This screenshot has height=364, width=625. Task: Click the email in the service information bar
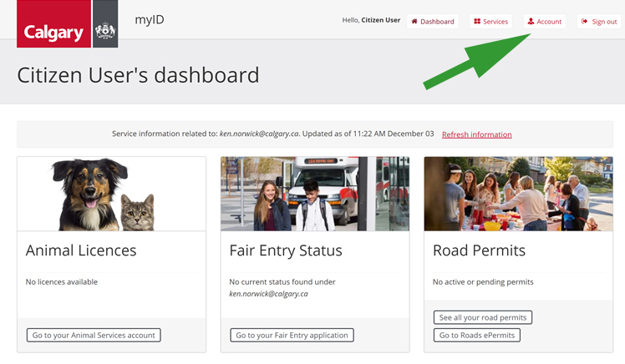pos(259,134)
